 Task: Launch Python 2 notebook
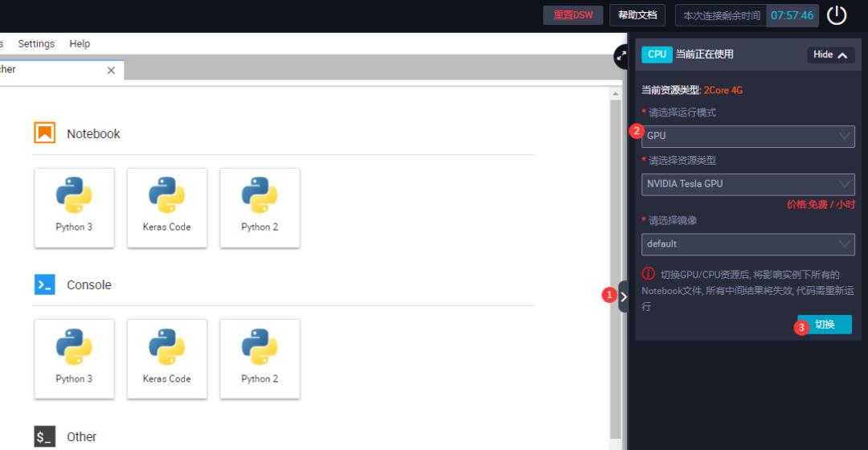point(260,207)
